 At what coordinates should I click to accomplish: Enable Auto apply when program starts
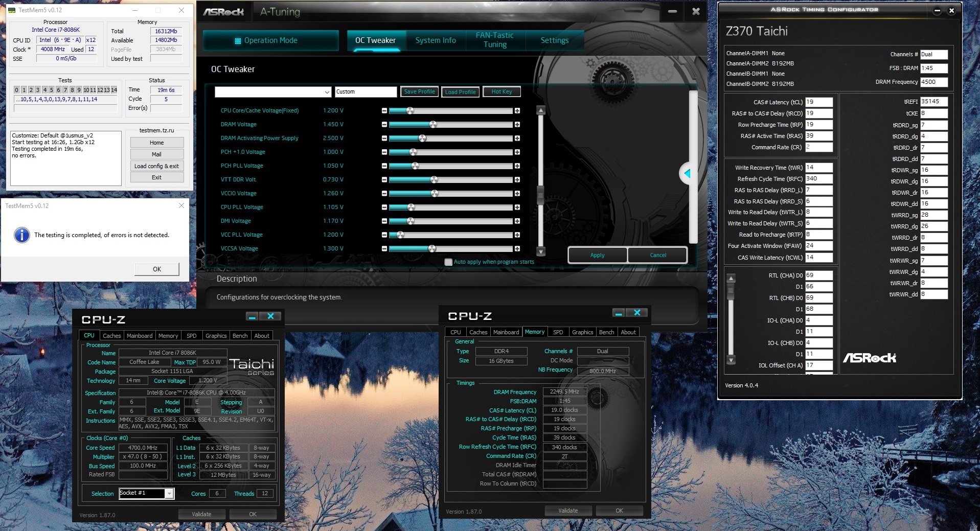click(x=448, y=262)
